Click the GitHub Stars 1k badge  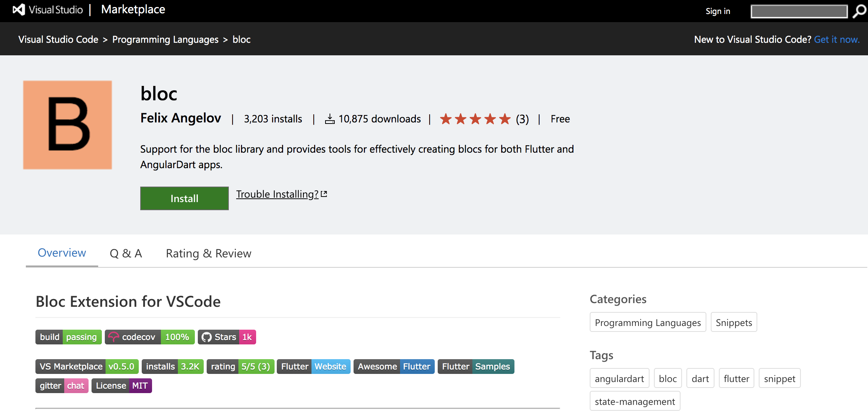tap(227, 337)
